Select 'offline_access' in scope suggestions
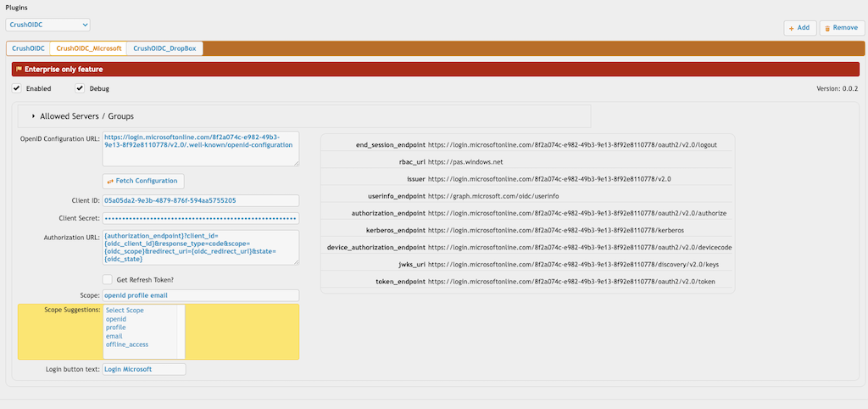Screen dimensions: 868x409 [x=127, y=345]
